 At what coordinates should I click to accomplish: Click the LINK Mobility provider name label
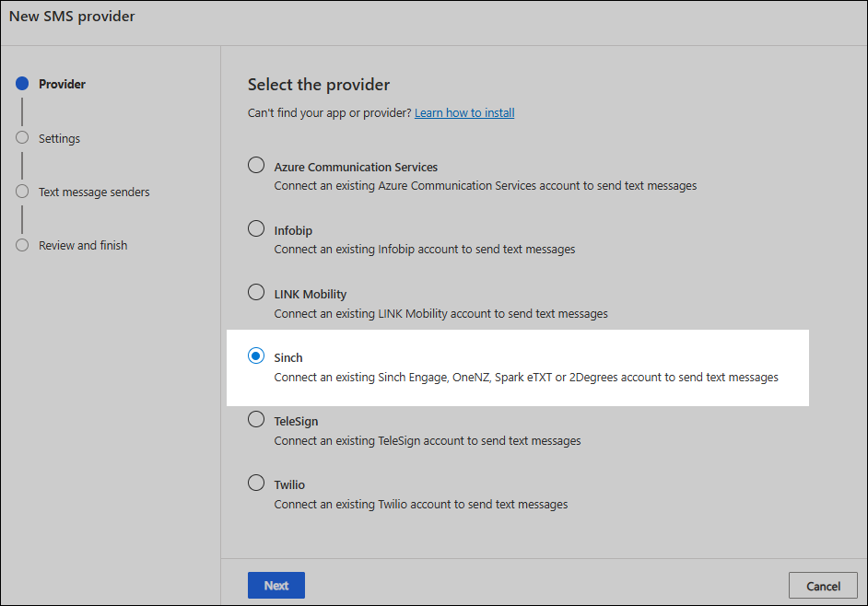click(x=311, y=295)
